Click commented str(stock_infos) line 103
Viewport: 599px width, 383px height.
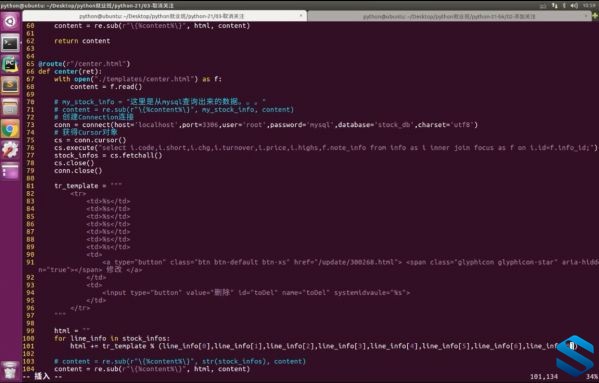click(x=180, y=361)
